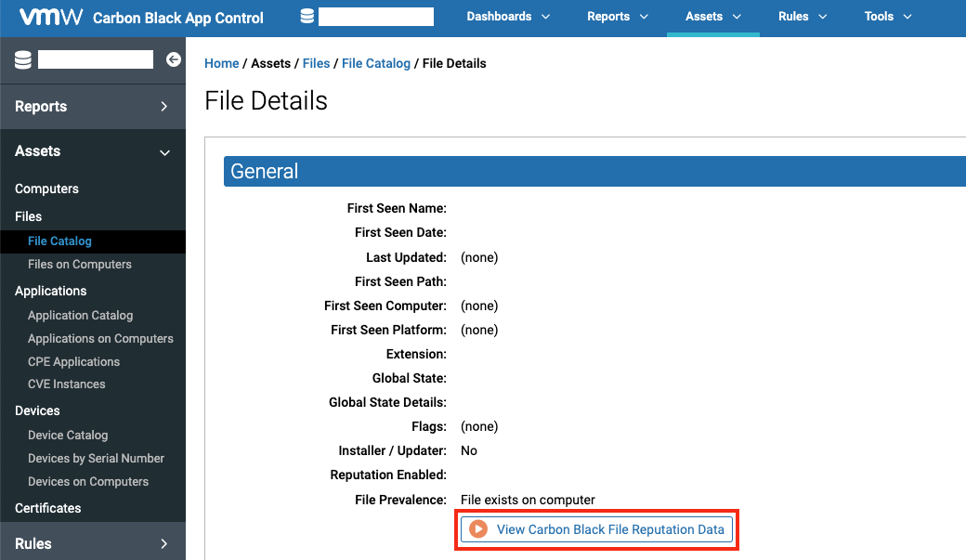Click the Installer / Updater 'No' value
This screenshot has width=966, height=560.
click(x=469, y=451)
